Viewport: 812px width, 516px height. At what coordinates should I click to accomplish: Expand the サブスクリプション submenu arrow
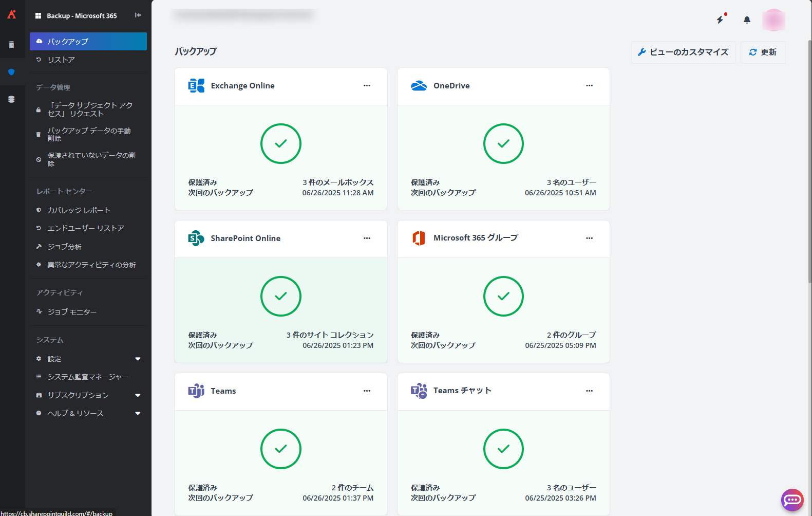138,395
